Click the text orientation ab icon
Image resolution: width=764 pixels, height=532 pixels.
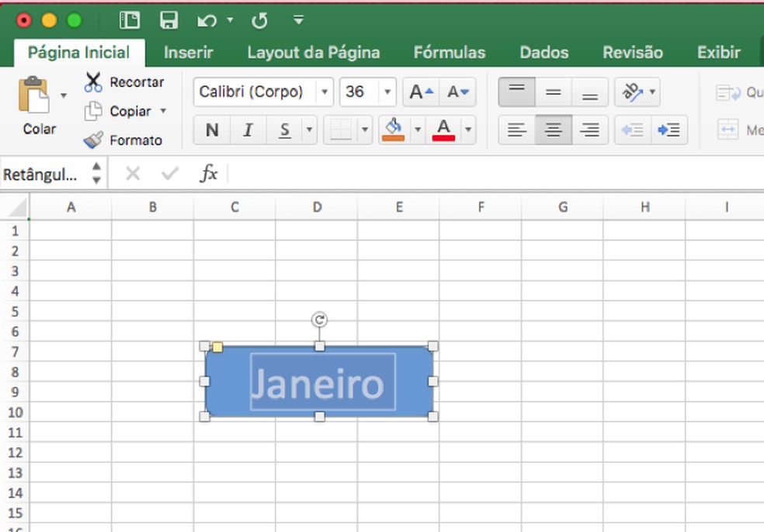pyautogui.click(x=633, y=92)
